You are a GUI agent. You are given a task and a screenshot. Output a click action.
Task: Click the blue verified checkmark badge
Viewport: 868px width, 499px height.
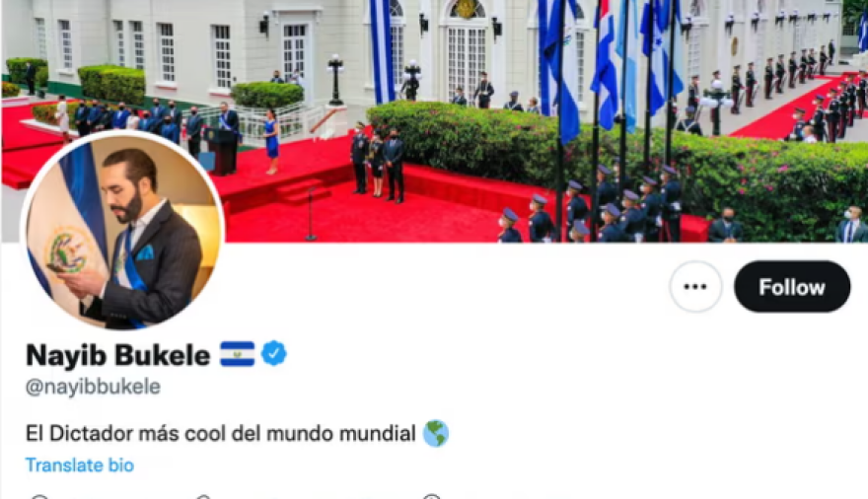point(273,353)
